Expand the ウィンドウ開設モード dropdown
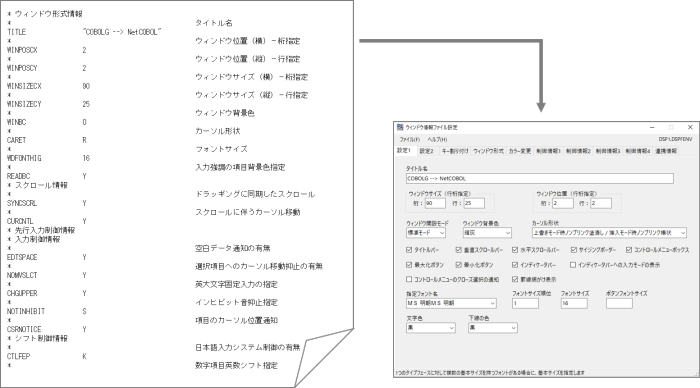 point(425,233)
